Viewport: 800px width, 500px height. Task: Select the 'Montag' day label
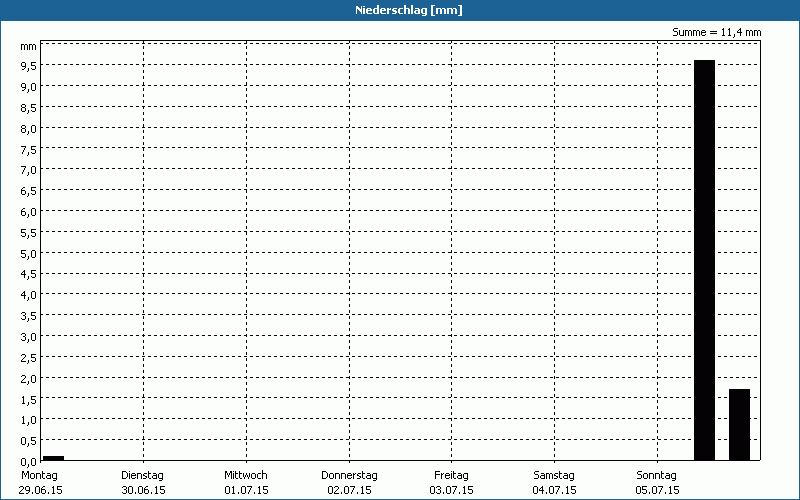tap(39, 475)
